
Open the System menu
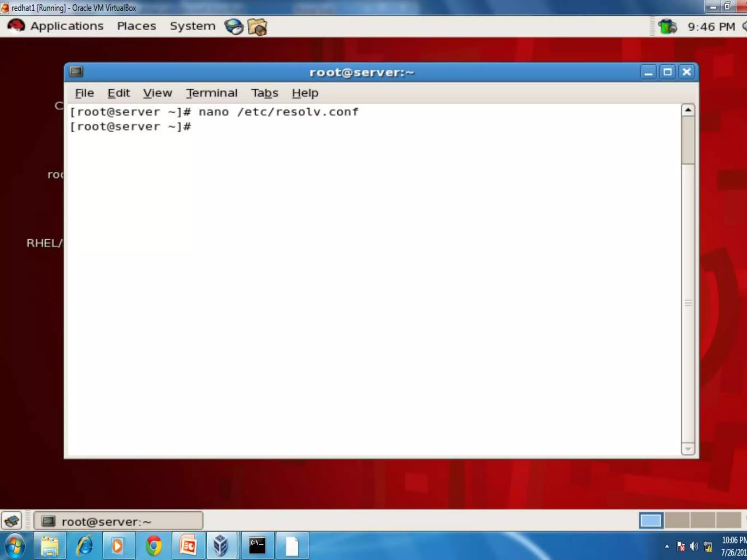pyautogui.click(x=193, y=26)
